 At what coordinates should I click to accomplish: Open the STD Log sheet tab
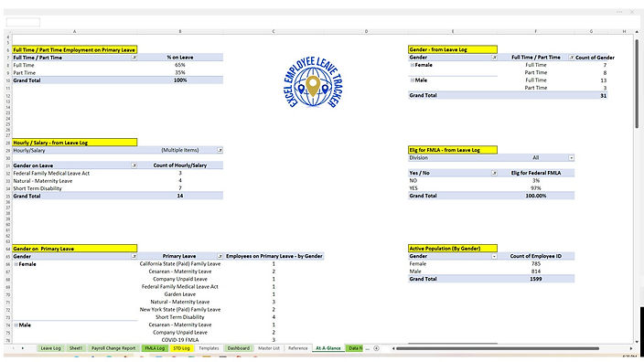tap(181, 348)
